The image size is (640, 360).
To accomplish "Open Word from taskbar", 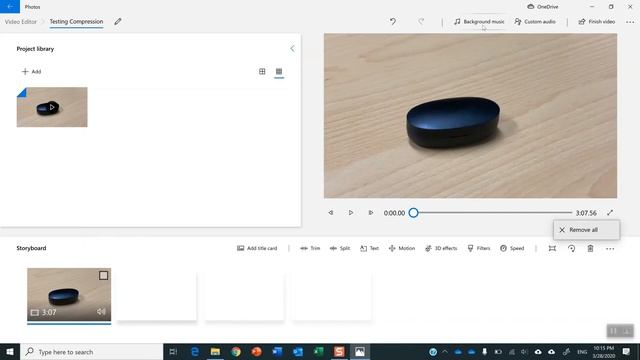I will pos(277,352).
